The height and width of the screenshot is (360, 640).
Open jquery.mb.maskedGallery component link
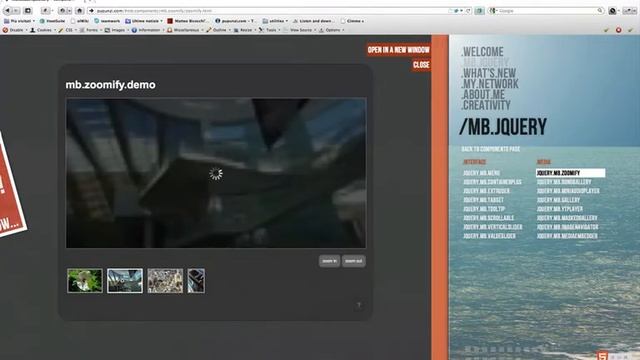coord(567,218)
